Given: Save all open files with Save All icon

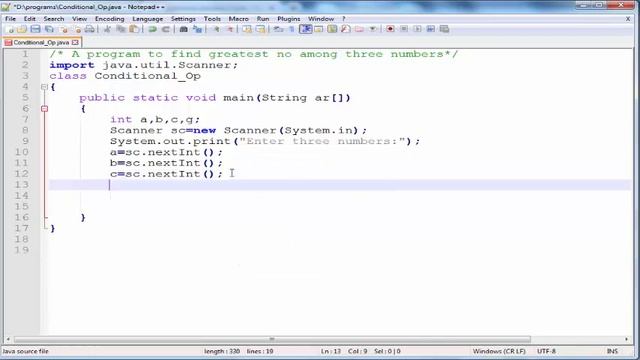Looking at the screenshot, I should click(x=49, y=29).
